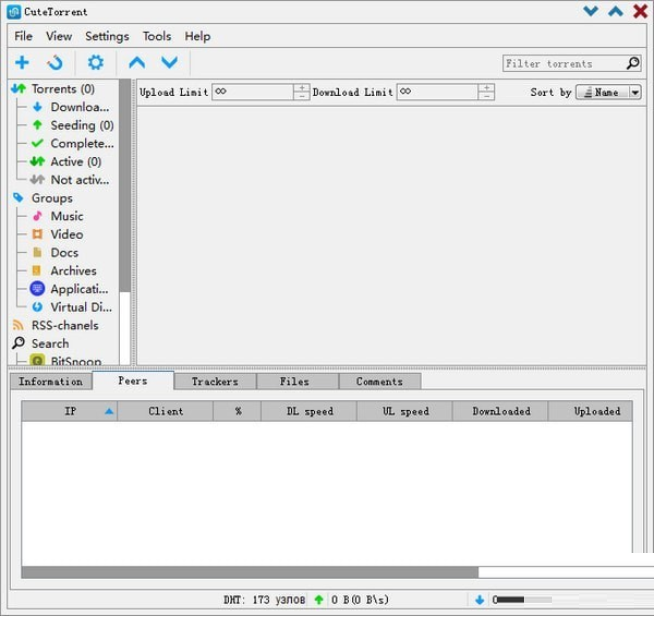Click in the Filter torrents search field
This screenshot has height=617, width=654.
point(563,64)
